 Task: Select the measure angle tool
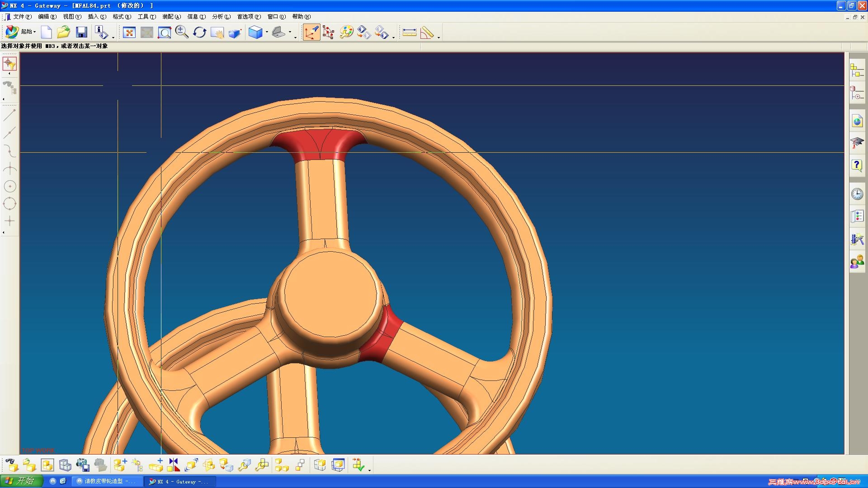427,33
